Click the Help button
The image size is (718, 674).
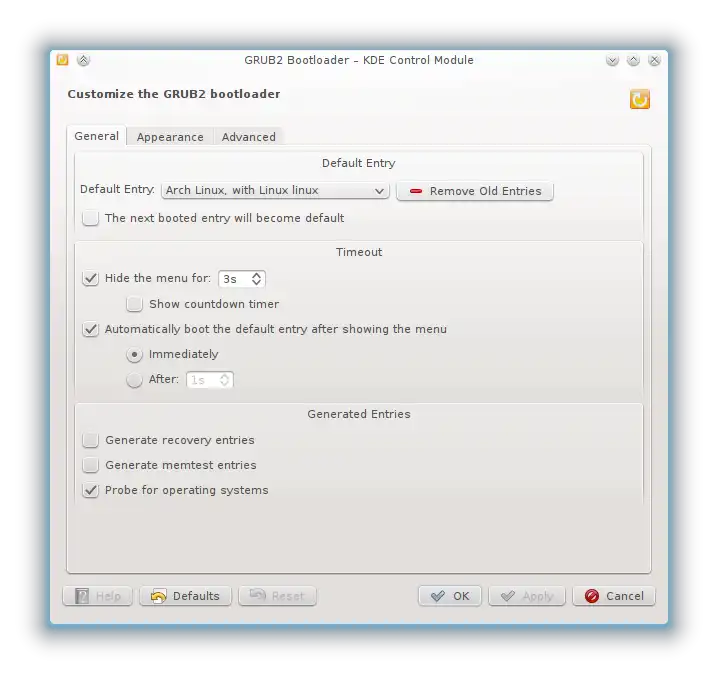[98, 596]
